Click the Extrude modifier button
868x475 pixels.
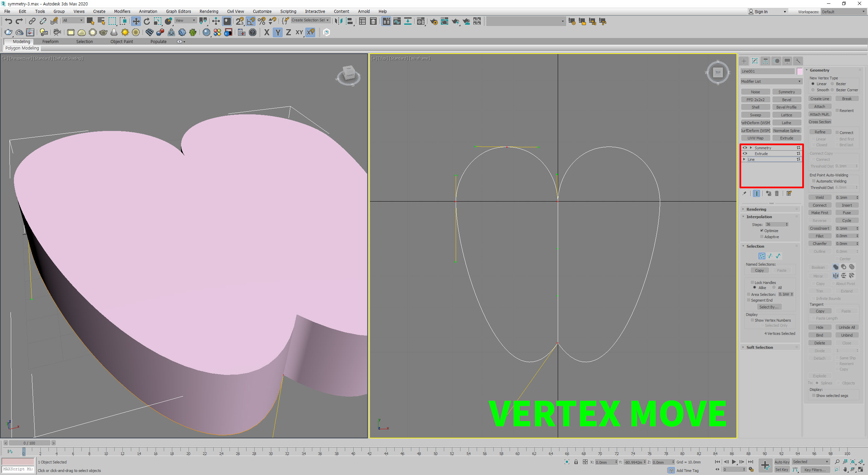786,138
